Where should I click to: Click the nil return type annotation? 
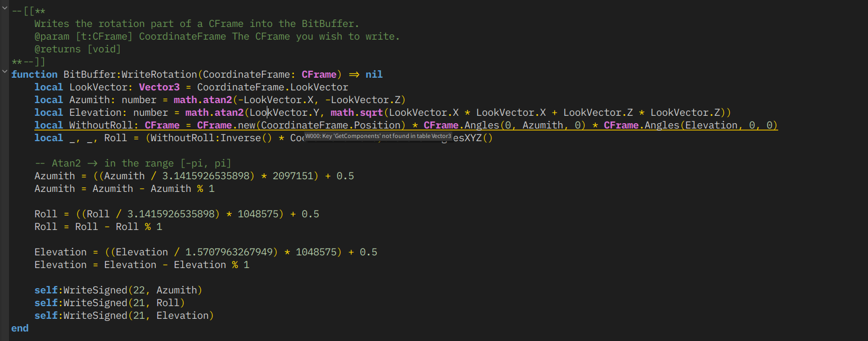click(374, 75)
